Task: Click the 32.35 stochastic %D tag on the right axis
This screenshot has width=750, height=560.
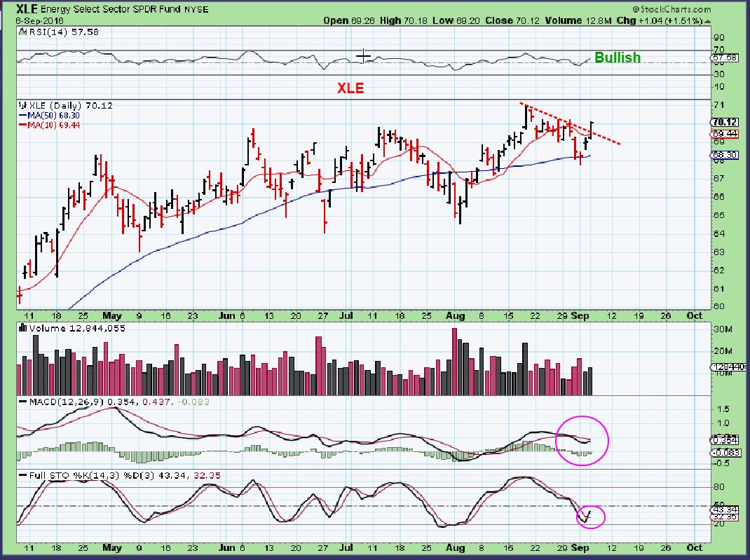Action: coord(725,517)
